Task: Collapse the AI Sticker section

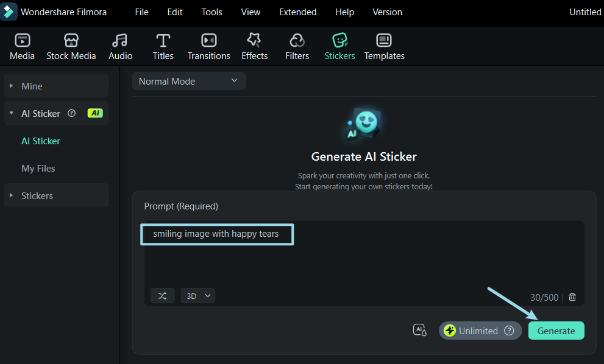Action: point(12,113)
